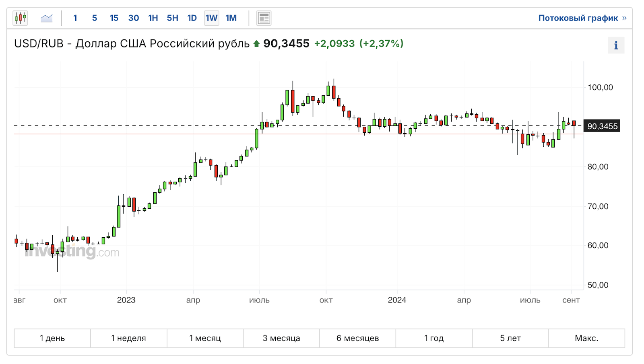The image size is (644, 364).
Task: Select the 1 год range tab
Action: [434, 338]
